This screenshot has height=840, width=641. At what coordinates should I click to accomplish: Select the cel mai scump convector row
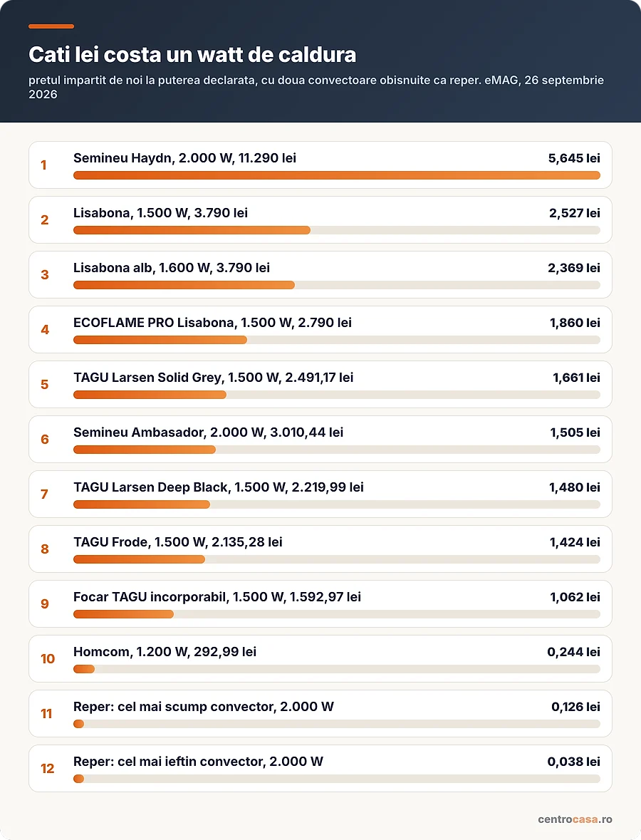click(x=320, y=714)
